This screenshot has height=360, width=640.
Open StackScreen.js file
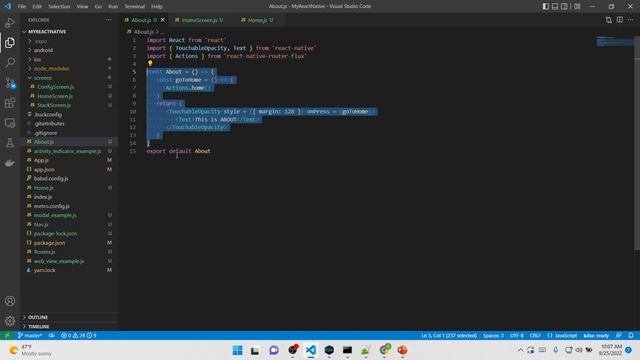(x=53, y=105)
